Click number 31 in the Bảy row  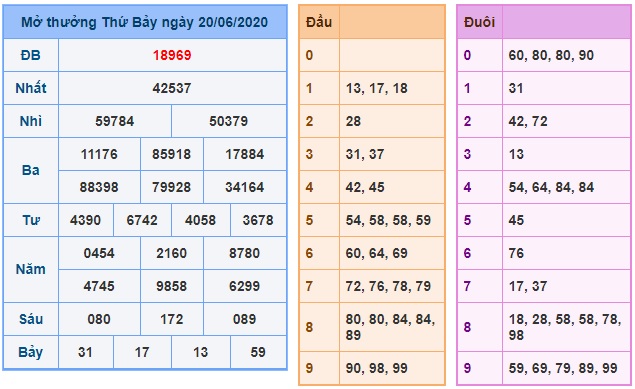click(85, 352)
